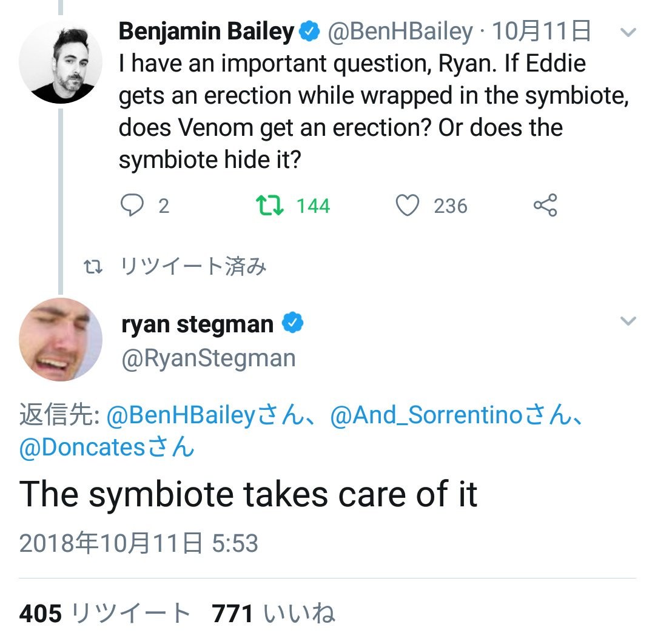655x644 pixels.
Task: Expand the dropdown chevron on Benjamin's tweet
Action: click(629, 32)
